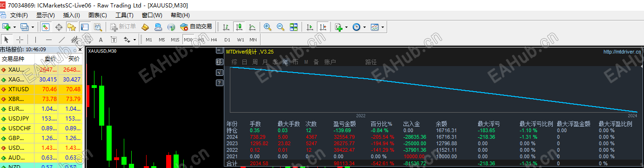
Task: Open the Templates chart icon
Action: coord(375,27)
